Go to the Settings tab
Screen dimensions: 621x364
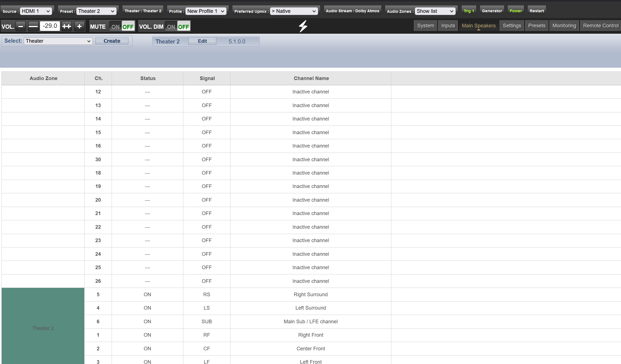click(512, 26)
